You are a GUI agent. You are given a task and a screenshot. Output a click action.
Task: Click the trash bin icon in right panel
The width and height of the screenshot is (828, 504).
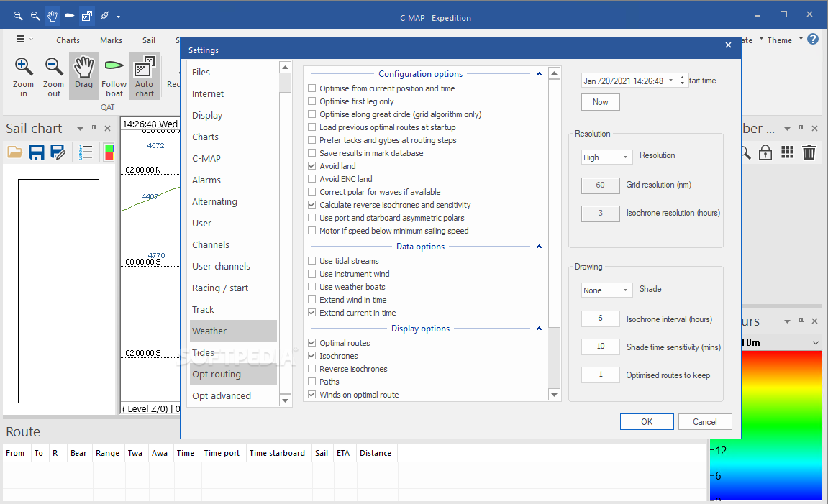tap(809, 152)
